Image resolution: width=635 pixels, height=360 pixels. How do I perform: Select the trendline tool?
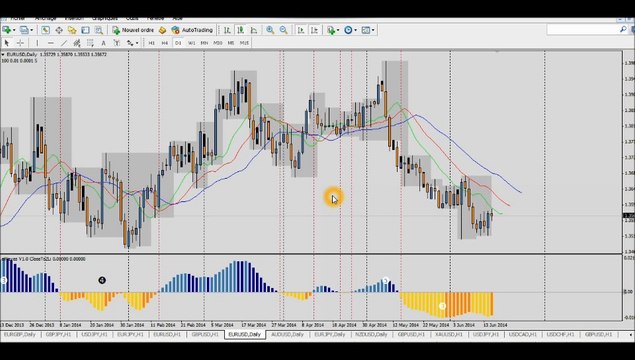click(64, 43)
